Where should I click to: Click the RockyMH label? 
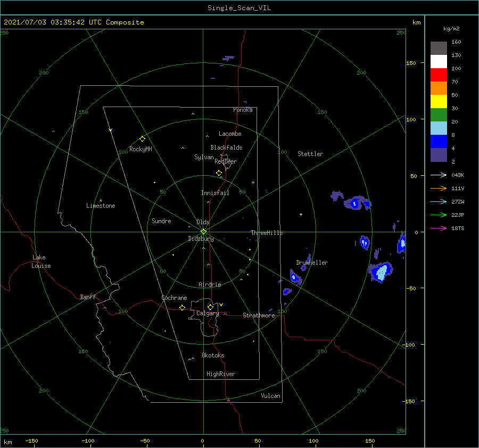coord(141,149)
